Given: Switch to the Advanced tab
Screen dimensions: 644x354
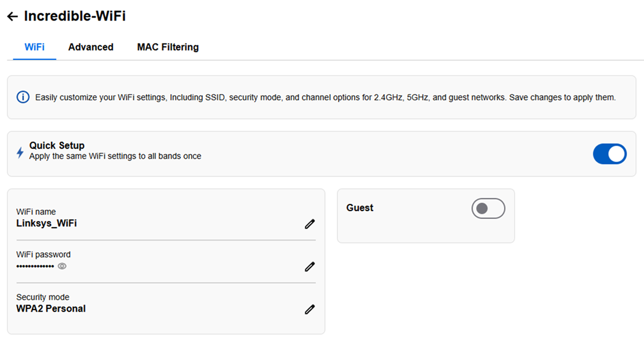Looking at the screenshot, I should click(90, 47).
